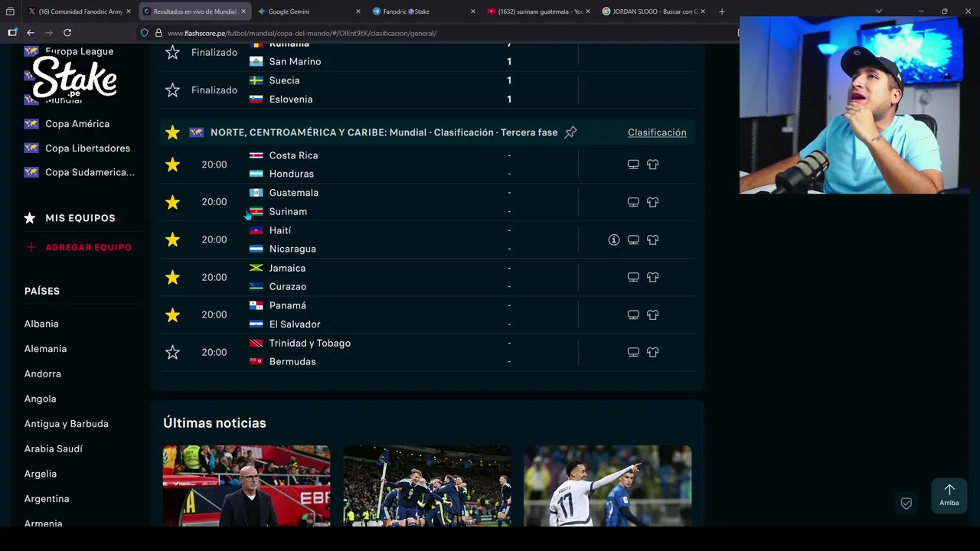Screen dimensions: 980x551
Task: Open TV icon for Haití vs Nicaragua
Action: (x=633, y=240)
